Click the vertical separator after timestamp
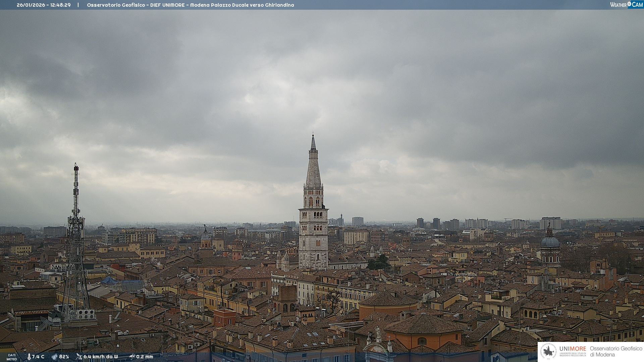This screenshot has width=644, height=362. pyautogui.click(x=78, y=5)
